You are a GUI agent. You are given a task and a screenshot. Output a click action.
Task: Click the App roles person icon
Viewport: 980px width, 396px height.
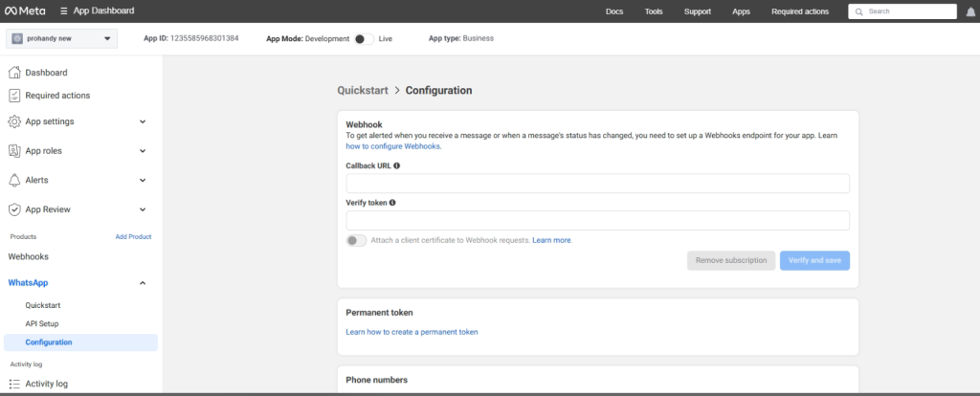click(14, 150)
